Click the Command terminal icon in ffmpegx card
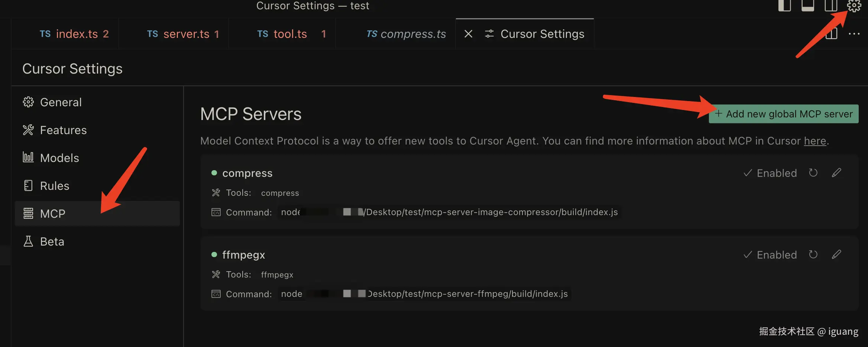868x347 pixels. pos(216,294)
